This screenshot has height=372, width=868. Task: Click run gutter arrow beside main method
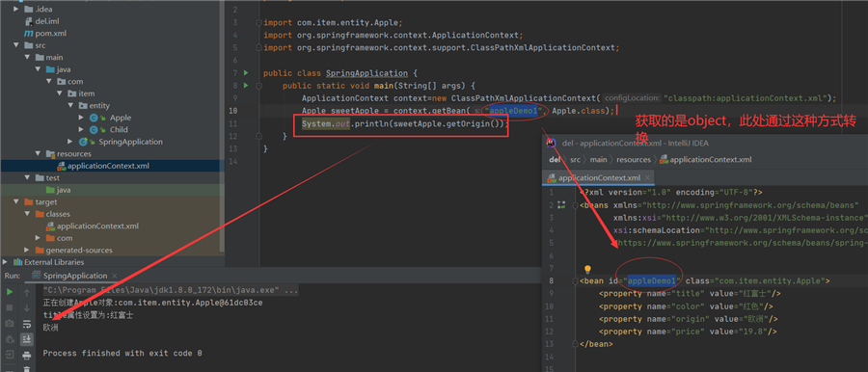click(x=246, y=85)
